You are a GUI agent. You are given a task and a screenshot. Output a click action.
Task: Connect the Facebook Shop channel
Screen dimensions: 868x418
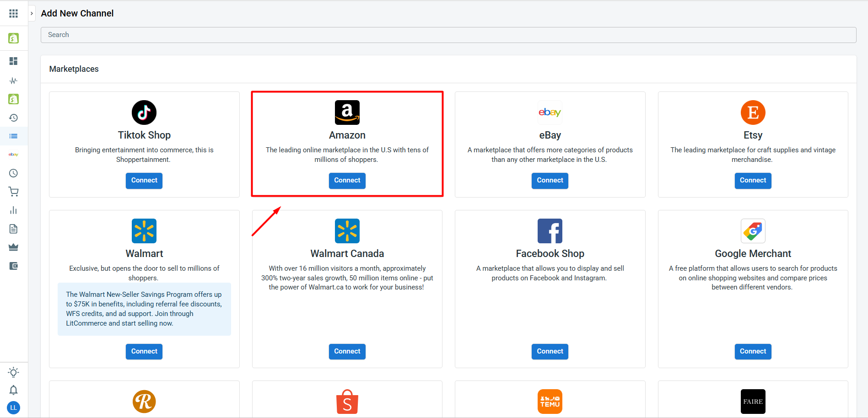(x=550, y=352)
